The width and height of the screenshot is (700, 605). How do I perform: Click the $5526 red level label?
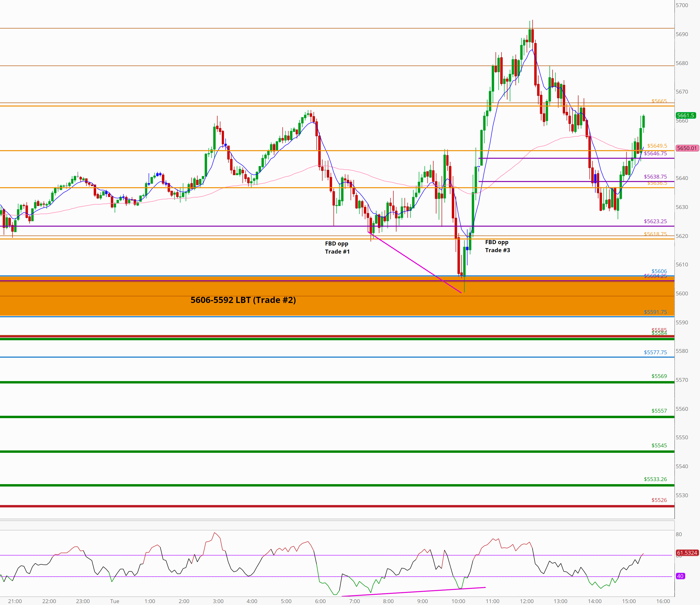click(x=659, y=500)
